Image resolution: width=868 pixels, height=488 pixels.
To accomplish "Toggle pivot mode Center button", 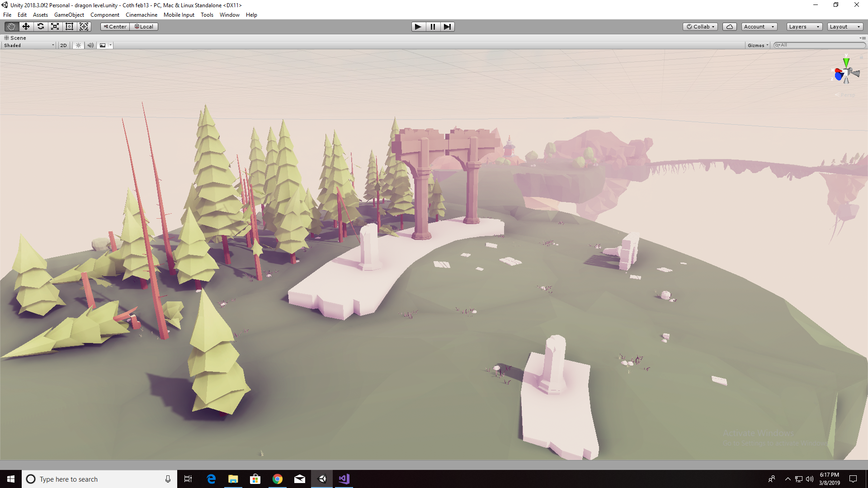I will [x=115, y=27].
